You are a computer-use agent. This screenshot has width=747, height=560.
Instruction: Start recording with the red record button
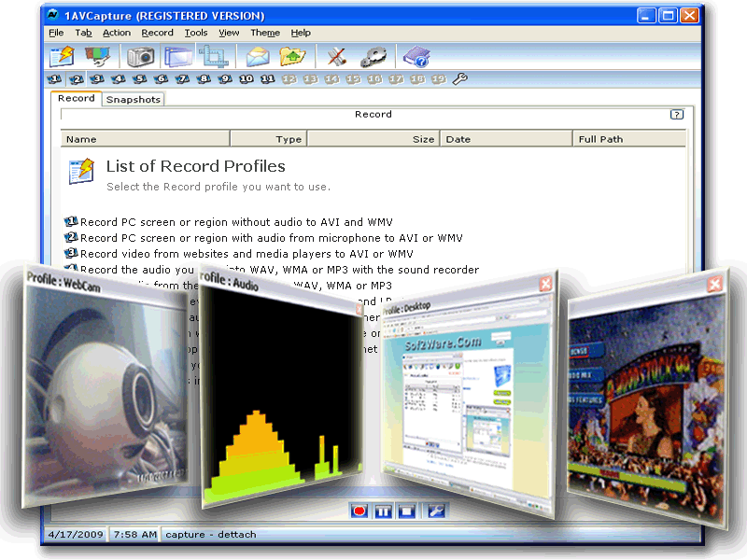358,511
